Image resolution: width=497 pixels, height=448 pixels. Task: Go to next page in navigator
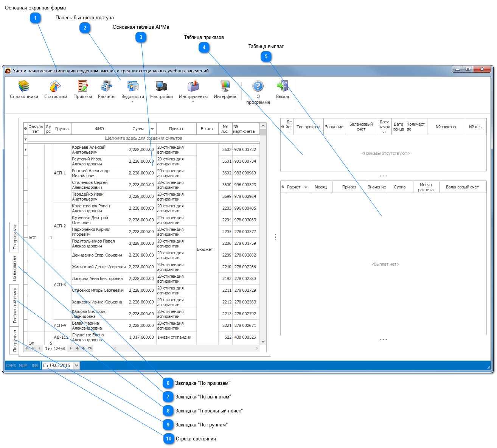pos(77,348)
